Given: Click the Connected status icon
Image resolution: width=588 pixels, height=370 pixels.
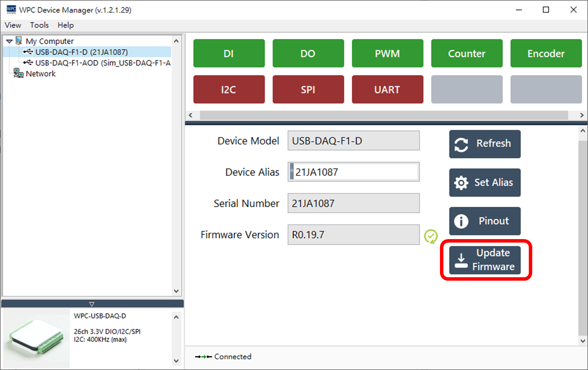Looking at the screenshot, I should 204,357.
